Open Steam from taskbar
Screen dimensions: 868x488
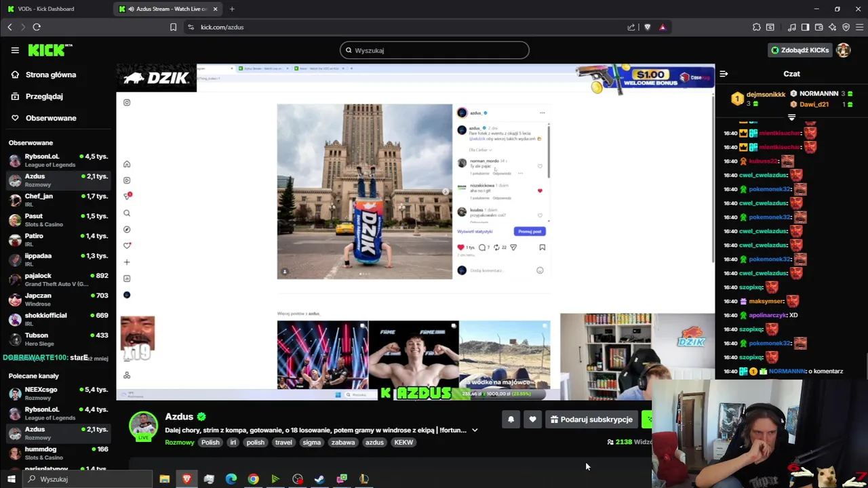pos(319,479)
